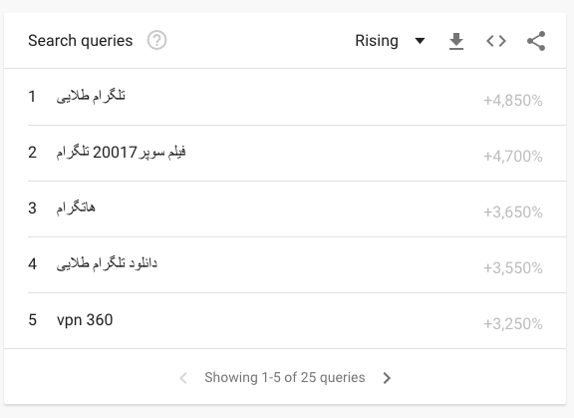Click the +3,250% rise value
Image resolution: width=574 pixels, height=418 pixels.
(513, 324)
